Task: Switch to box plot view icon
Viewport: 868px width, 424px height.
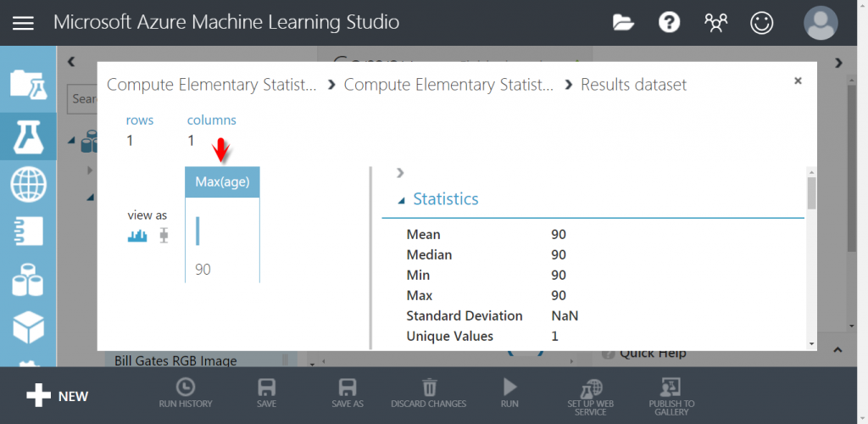Action: point(164,235)
